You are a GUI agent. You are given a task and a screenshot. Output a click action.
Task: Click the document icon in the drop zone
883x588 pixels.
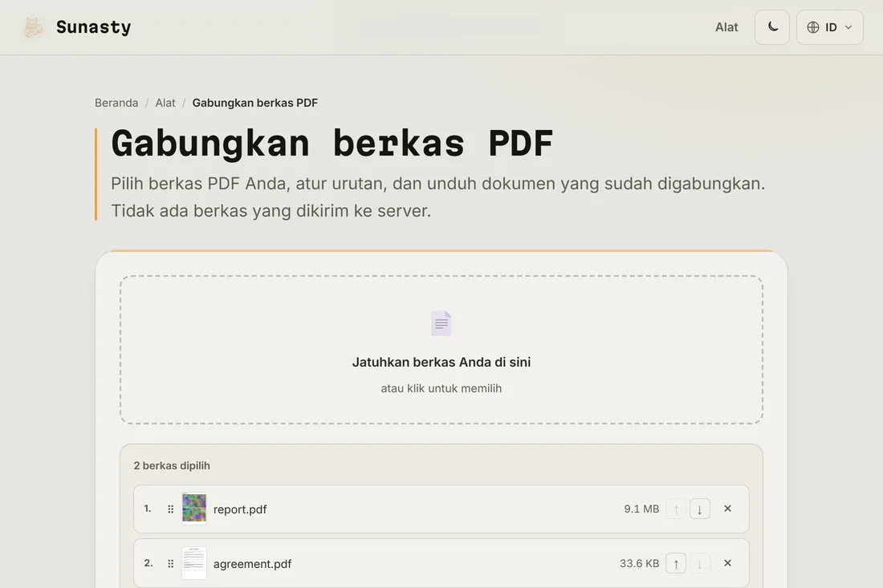441,323
